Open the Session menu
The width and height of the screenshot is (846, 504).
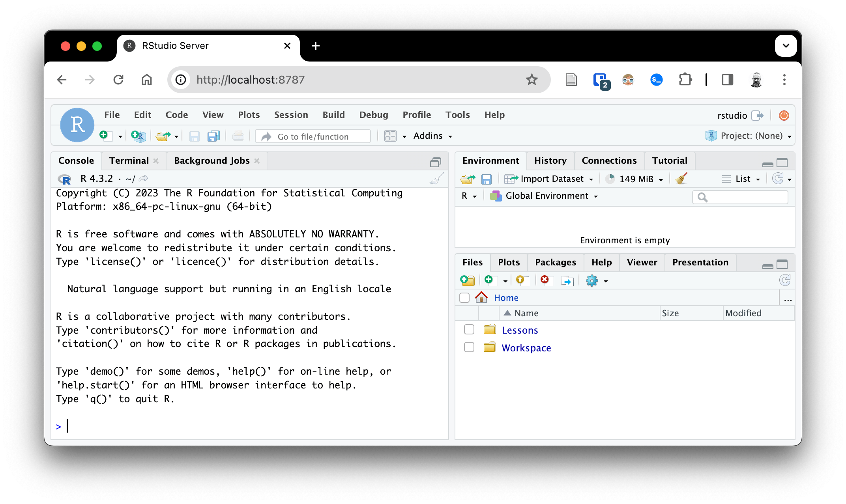tap(291, 115)
